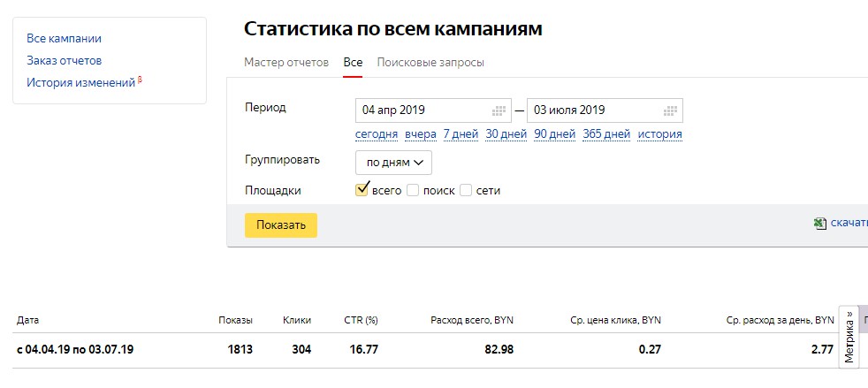Set the period to 'сегодня'
This screenshot has height=388, width=868.
[377, 134]
